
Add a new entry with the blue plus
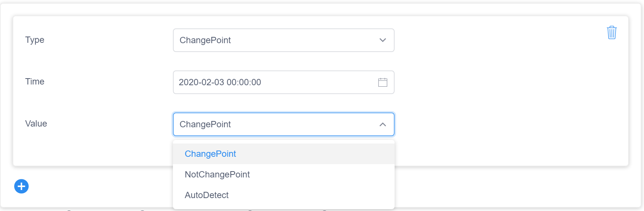(x=21, y=186)
